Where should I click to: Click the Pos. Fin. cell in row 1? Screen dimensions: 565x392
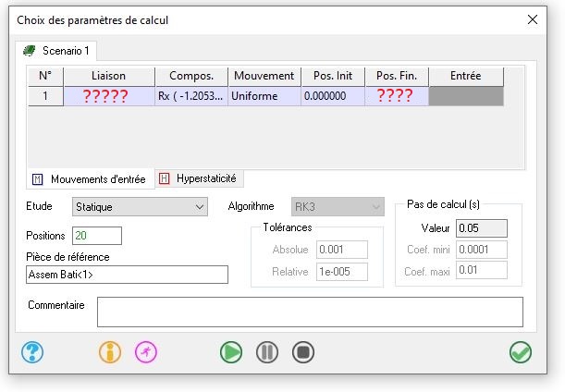pyautogui.click(x=396, y=96)
